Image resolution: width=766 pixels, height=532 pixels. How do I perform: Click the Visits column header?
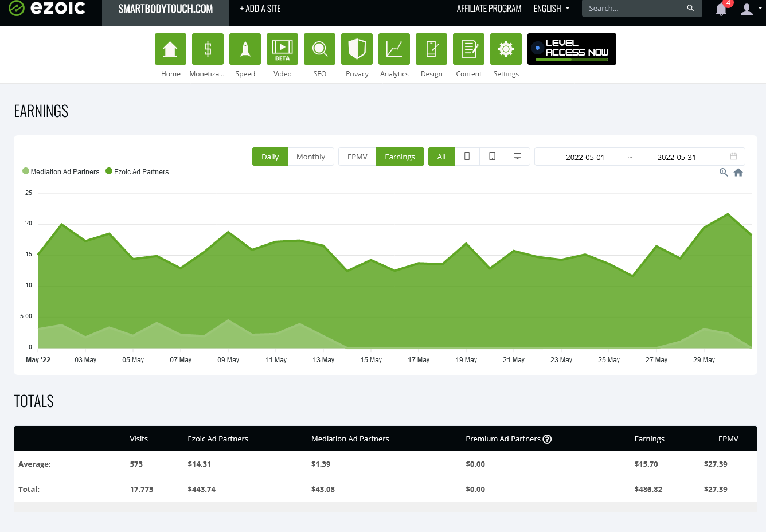pyautogui.click(x=139, y=439)
